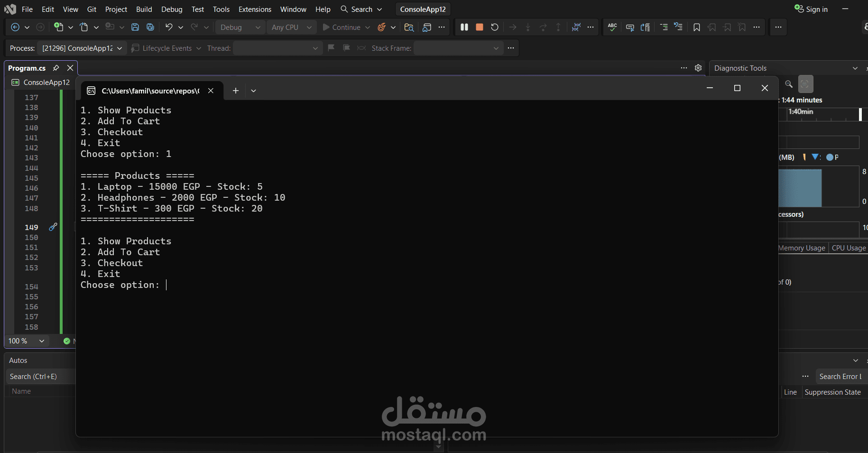This screenshot has width=868, height=453.
Task: Click the Undo icon
Action: [169, 27]
